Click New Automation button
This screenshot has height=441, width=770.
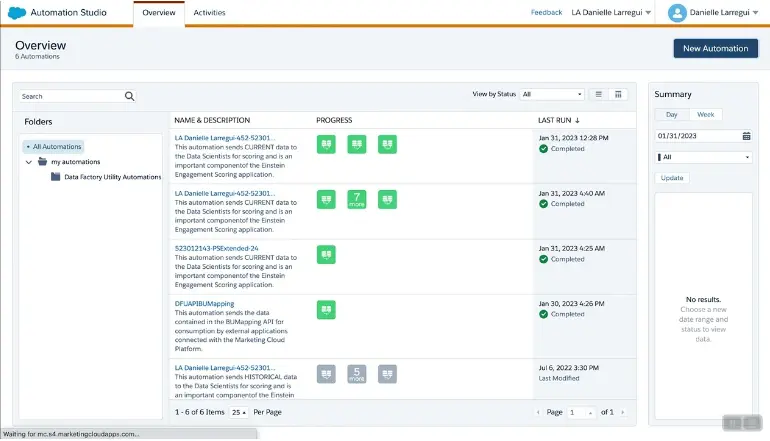tap(715, 49)
